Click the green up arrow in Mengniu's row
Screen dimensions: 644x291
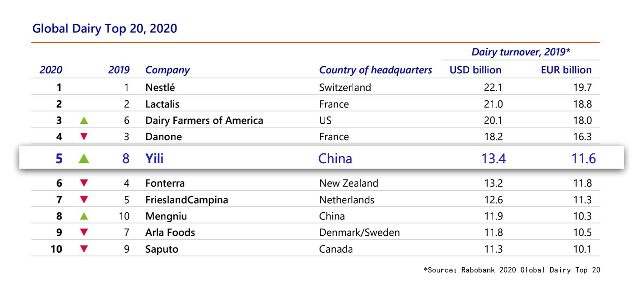tap(84, 216)
